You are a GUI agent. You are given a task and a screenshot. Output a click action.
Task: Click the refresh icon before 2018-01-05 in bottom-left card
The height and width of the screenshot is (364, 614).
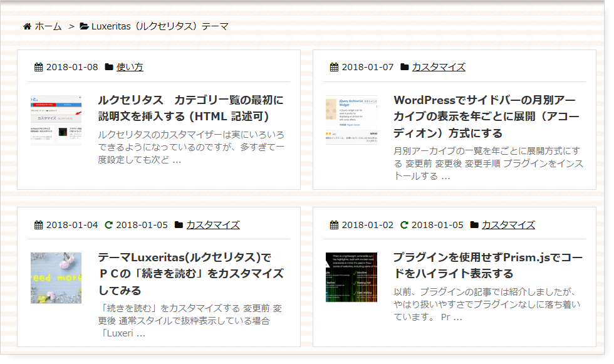108,225
